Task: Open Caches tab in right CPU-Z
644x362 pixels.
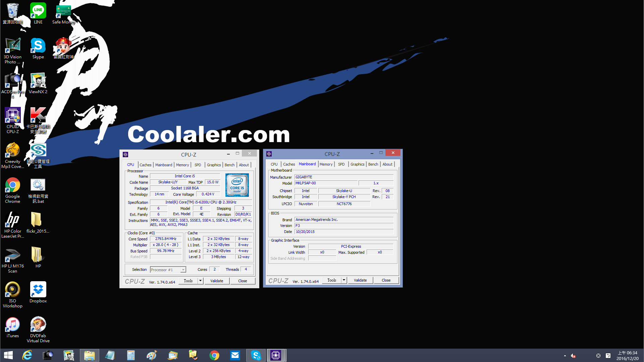Action: [289, 164]
